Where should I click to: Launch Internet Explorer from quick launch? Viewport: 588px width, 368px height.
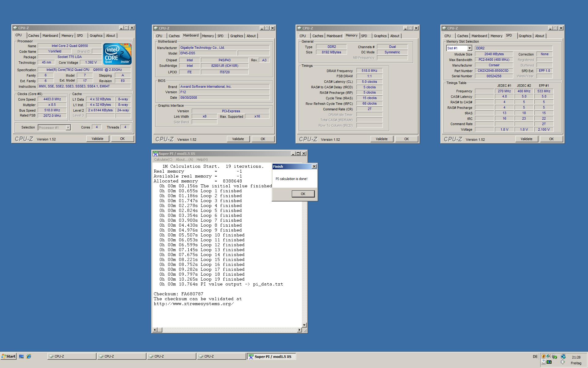coord(29,356)
